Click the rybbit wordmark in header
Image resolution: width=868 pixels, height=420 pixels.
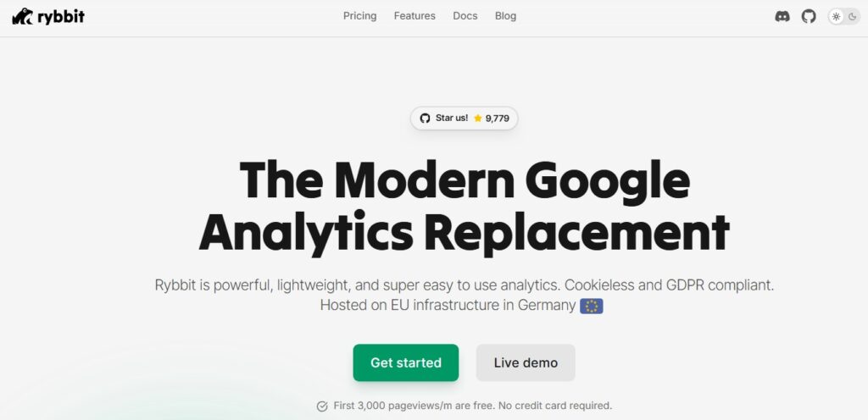pyautogui.click(x=61, y=16)
